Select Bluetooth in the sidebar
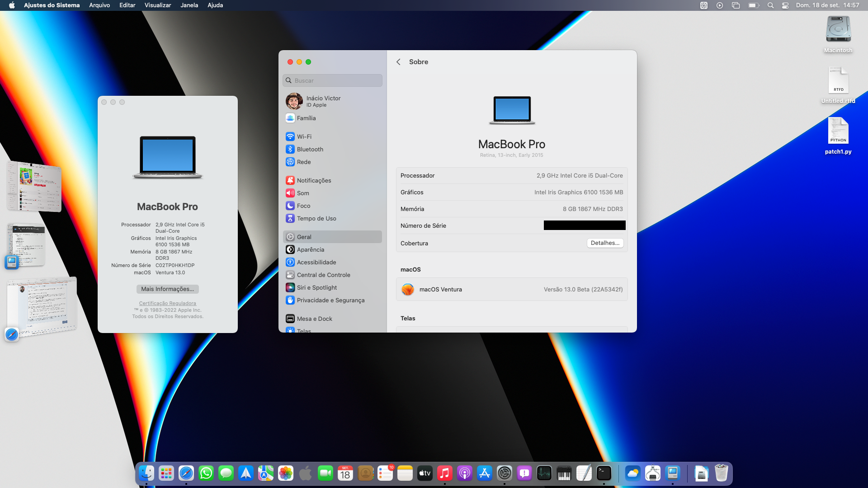 [x=310, y=149]
